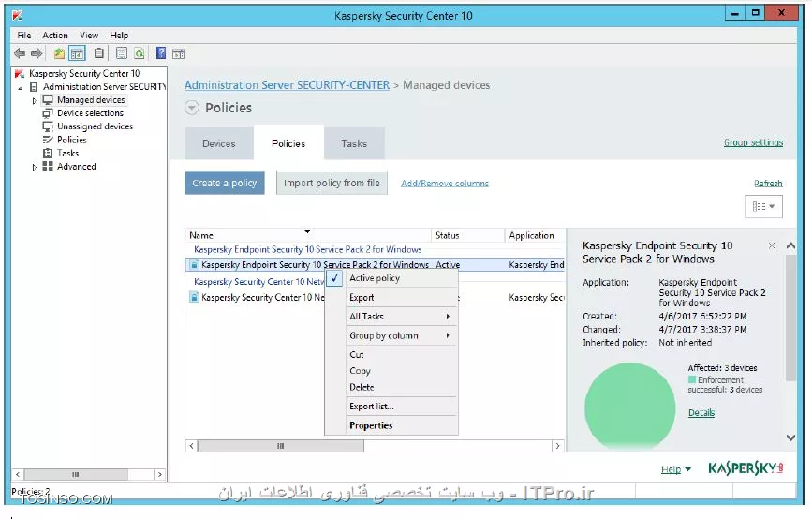This screenshot has height=519, width=812.
Task: Click the Refresh link
Action: tap(768, 183)
